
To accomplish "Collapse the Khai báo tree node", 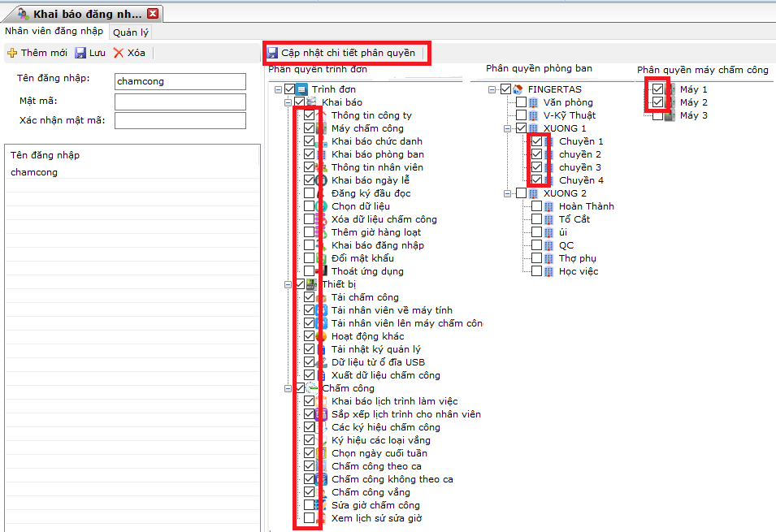I will 288,102.
